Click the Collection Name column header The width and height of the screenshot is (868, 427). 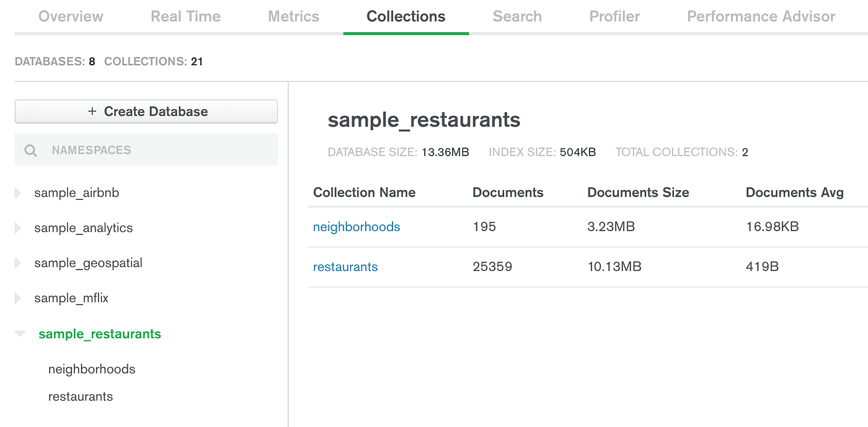pos(364,193)
